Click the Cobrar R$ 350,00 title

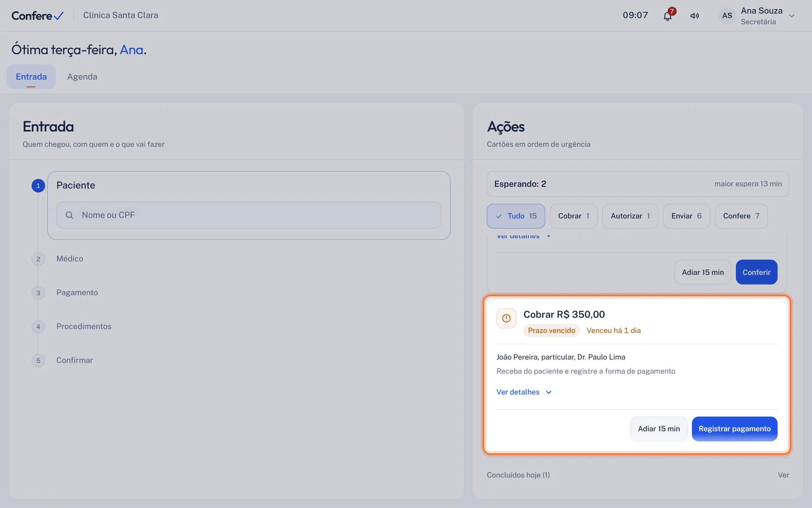(564, 315)
